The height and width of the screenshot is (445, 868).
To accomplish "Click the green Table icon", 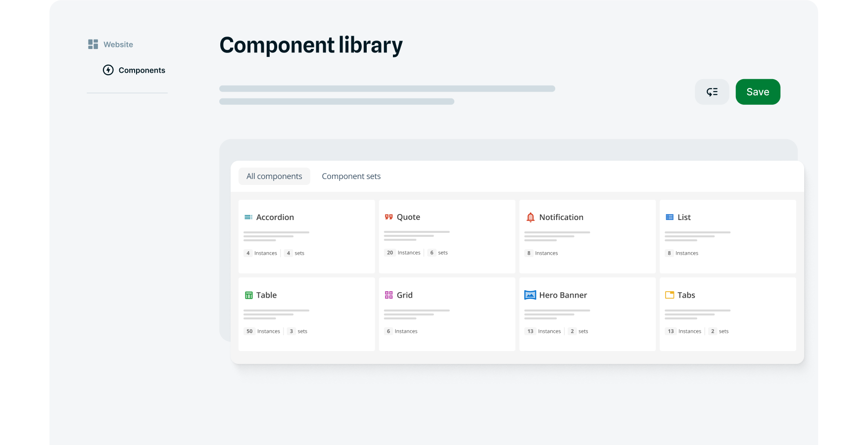I will click(249, 295).
